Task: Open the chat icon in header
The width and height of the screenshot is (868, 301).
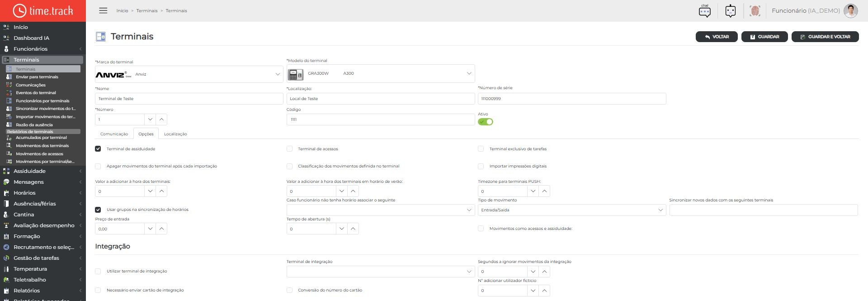Action: pyautogui.click(x=704, y=10)
